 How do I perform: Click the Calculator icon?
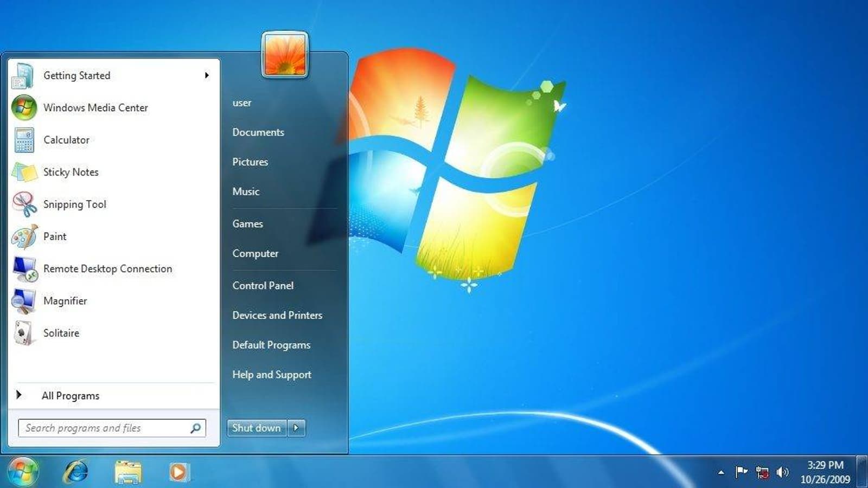pos(24,140)
